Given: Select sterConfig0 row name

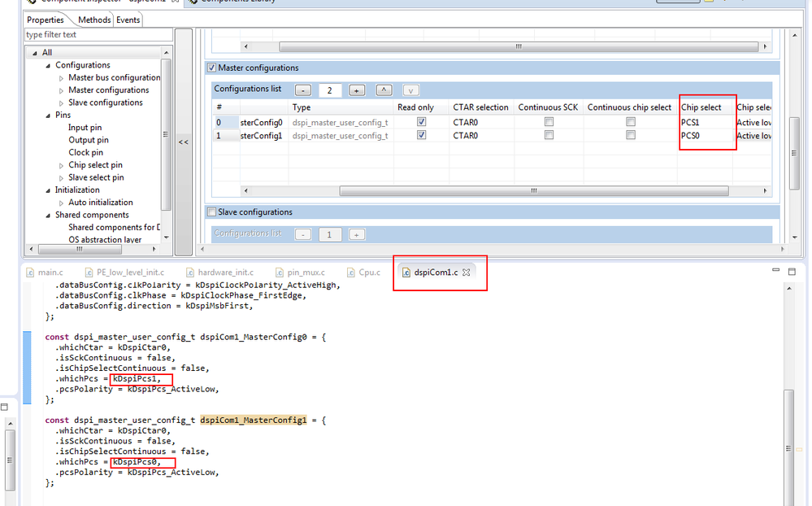Looking at the screenshot, I should pyautogui.click(x=262, y=122).
